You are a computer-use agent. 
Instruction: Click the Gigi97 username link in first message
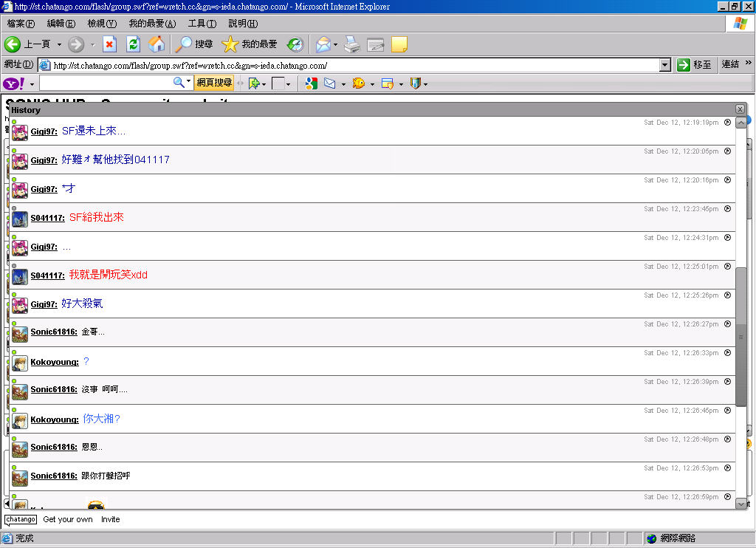pyautogui.click(x=44, y=131)
